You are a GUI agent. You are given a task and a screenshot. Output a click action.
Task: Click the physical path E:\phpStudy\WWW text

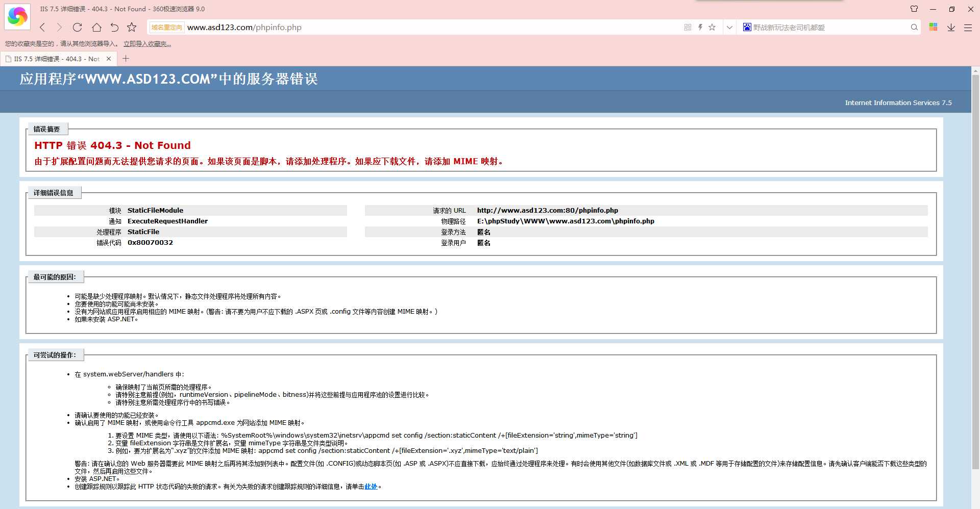(566, 221)
